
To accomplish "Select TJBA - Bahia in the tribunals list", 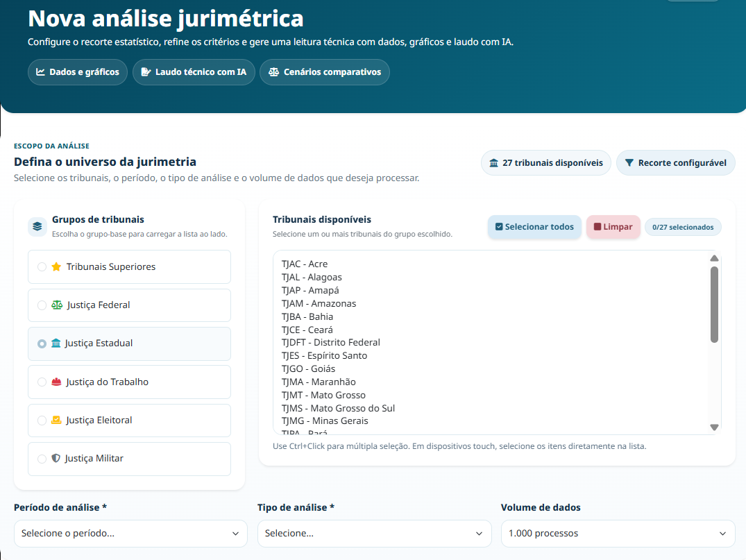I will [306, 316].
